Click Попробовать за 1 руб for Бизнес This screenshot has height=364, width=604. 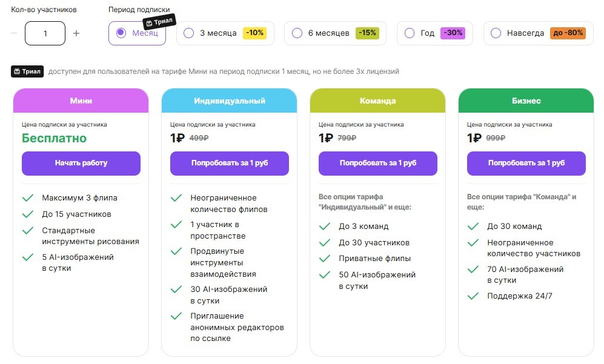(x=526, y=164)
